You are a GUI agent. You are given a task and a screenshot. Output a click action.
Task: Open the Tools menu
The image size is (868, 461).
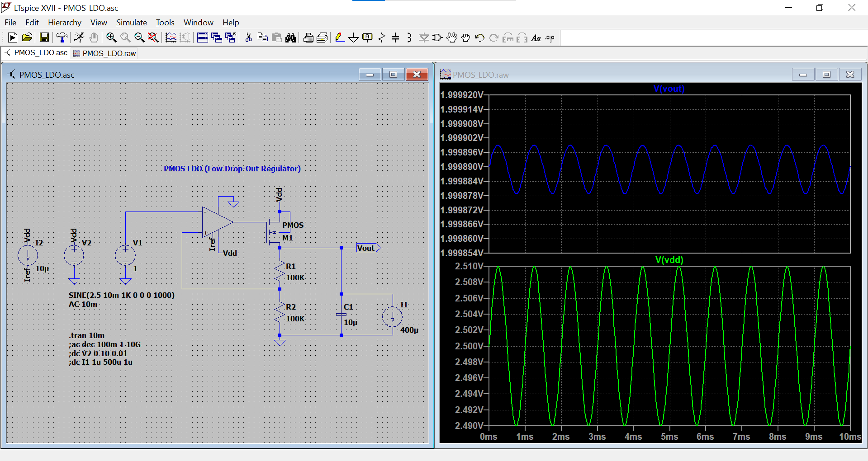coord(165,22)
